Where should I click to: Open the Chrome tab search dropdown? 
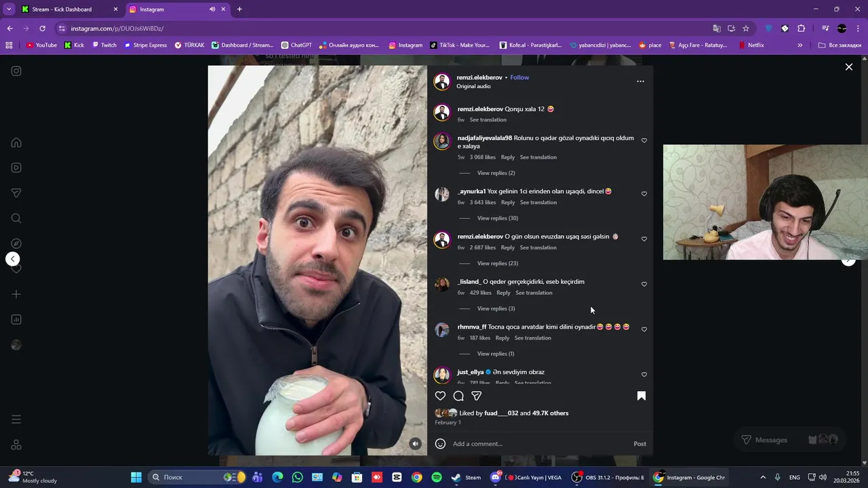[x=9, y=9]
